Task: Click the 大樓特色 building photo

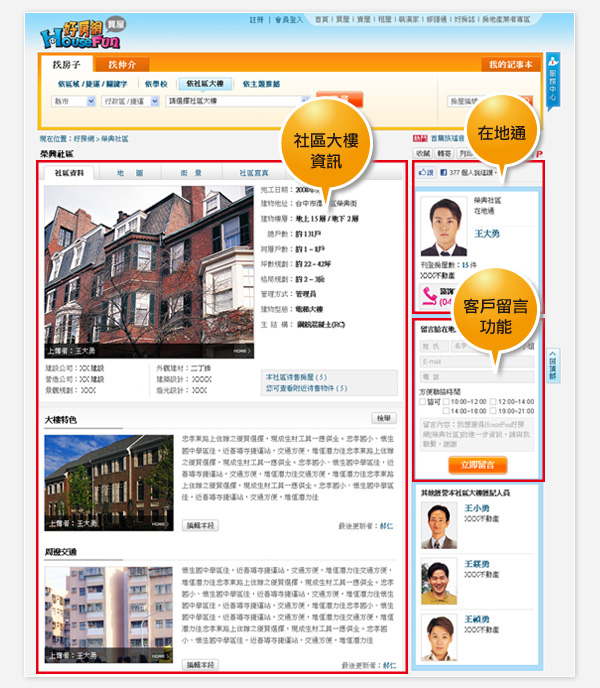Action: click(x=109, y=483)
